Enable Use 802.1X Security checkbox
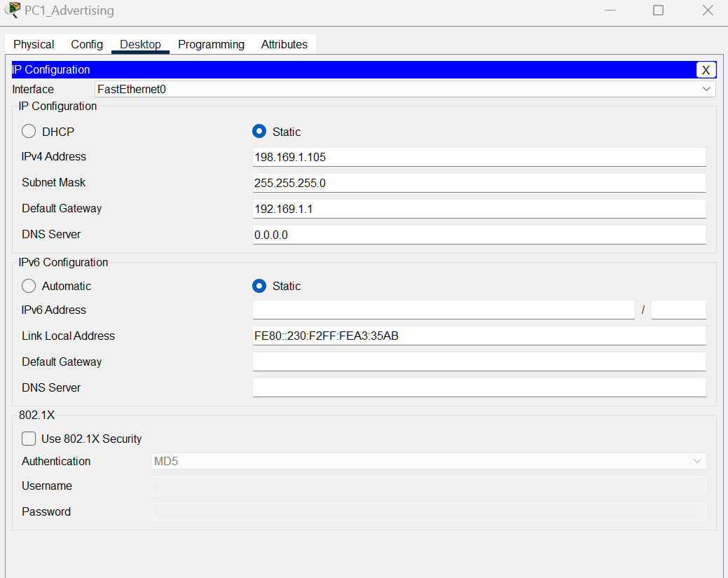The width and height of the screenshot is (728, 578). click(29, 439)
